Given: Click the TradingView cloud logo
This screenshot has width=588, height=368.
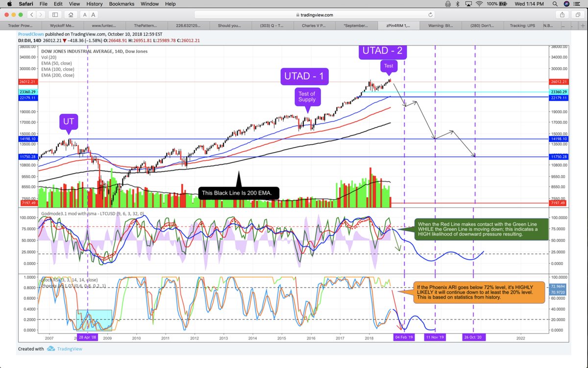Looking at the screenshot, I should click(51, 349).
